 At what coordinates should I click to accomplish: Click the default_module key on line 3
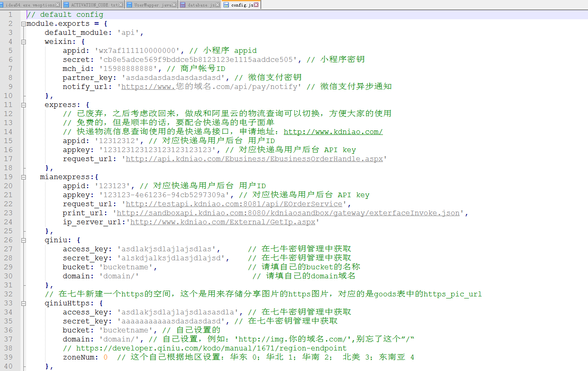pos(76,33)
